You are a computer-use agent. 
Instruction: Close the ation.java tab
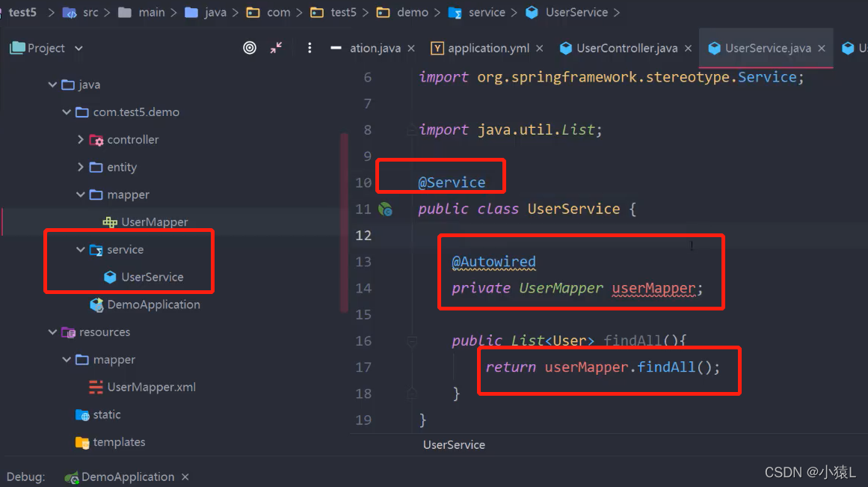click(x=411, y=48)
